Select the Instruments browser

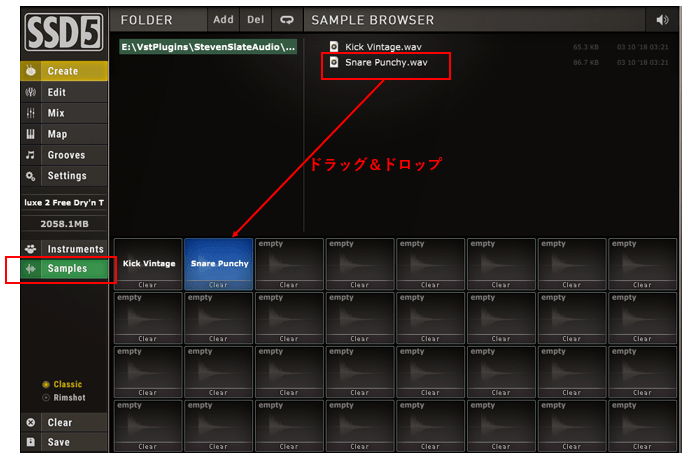tap(64, 249)
